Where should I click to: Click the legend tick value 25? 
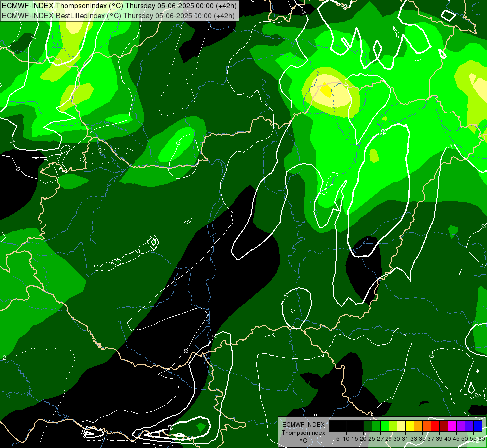372,439
